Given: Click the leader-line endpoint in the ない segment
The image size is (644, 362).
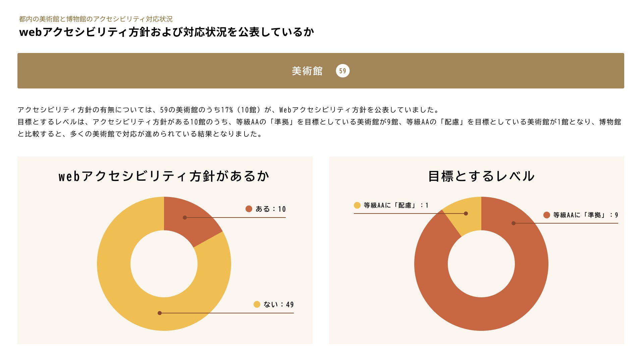Looking at the screenshot, I should [x=160, y=313].
